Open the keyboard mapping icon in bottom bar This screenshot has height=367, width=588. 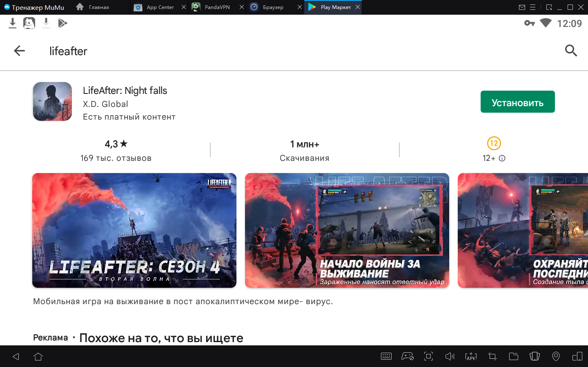(386, 356)
